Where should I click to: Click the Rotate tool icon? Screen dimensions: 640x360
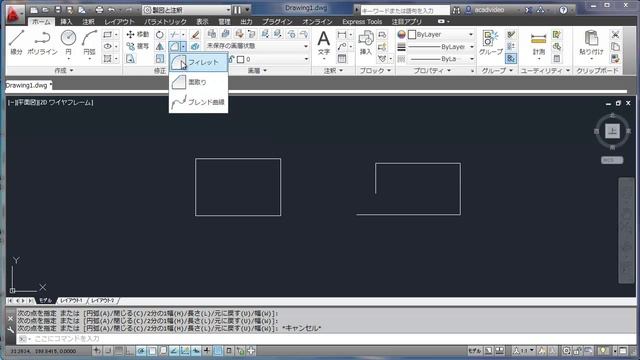160,35
